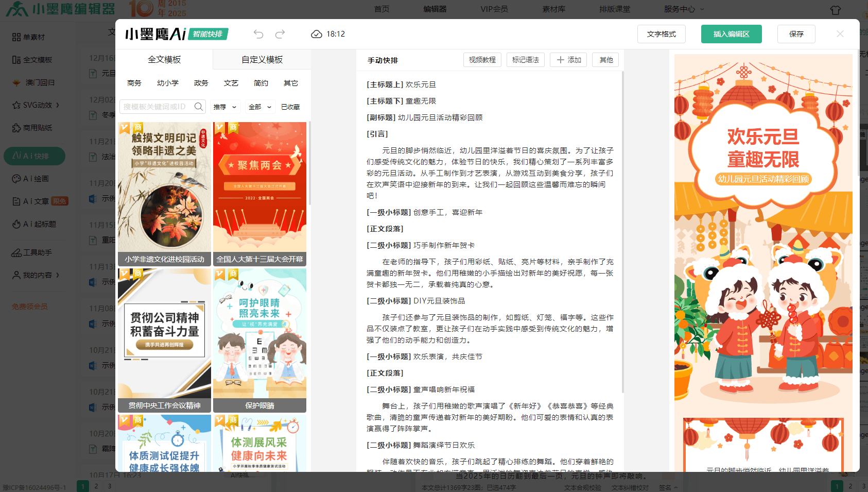Open the 全部 filter dropdown
This screenshot has height=492, width=868.
click(x=260, y=107)
